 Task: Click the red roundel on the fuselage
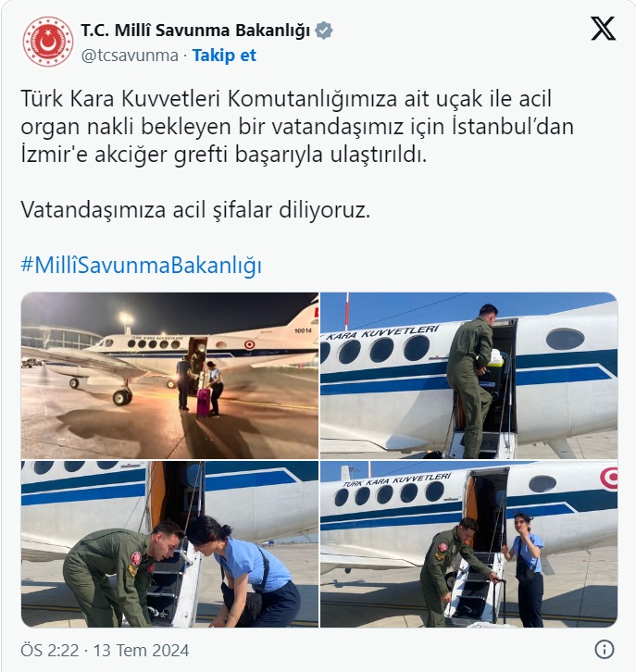pos(249,344)
